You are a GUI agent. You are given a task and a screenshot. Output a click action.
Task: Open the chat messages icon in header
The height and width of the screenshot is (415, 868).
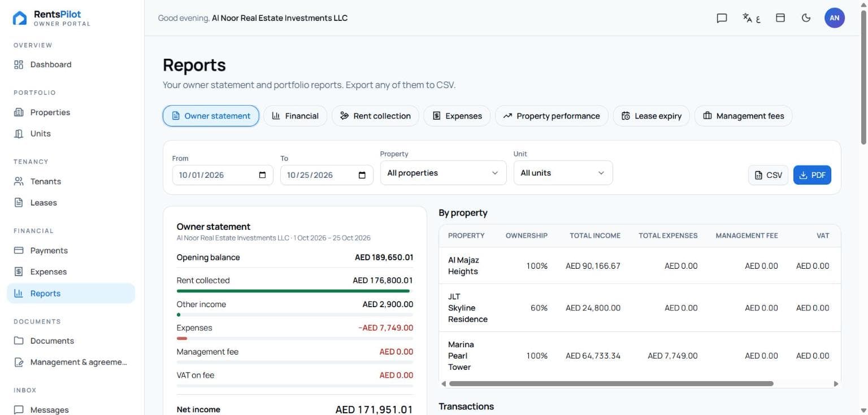pyautogui.click(x=722, y=18)
